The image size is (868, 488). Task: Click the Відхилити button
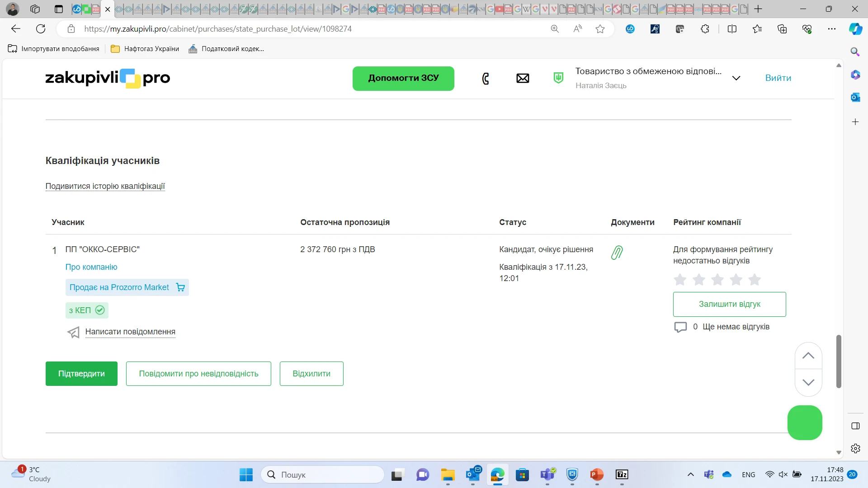(x=311, y=374)
